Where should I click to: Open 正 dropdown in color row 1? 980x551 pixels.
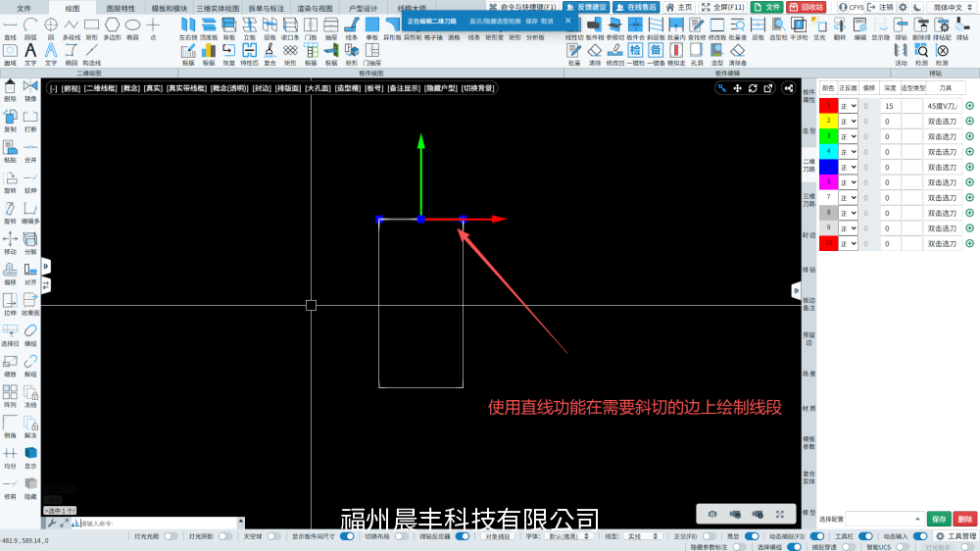pos(848,106)
